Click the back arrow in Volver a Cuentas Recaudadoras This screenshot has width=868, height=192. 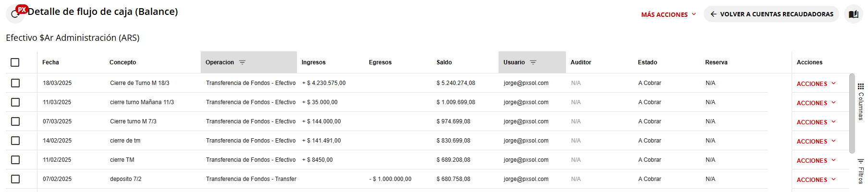tap(713, 14)
